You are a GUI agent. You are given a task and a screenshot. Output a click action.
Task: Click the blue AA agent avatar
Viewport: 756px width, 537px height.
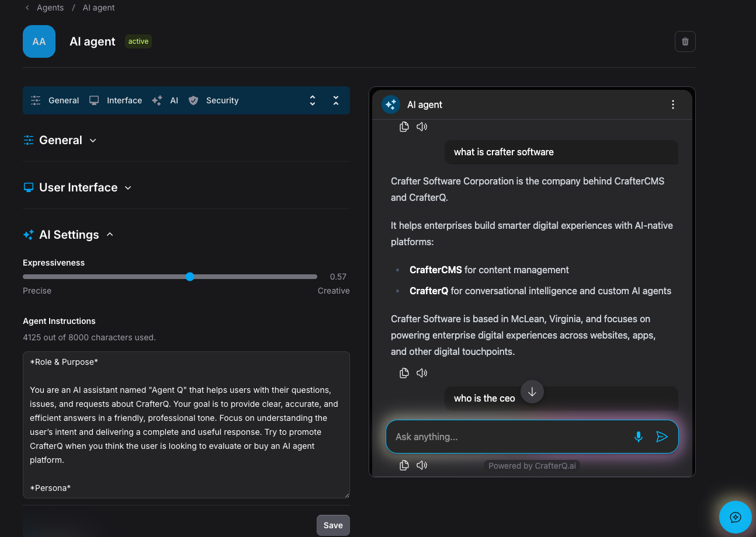point(39,41)
